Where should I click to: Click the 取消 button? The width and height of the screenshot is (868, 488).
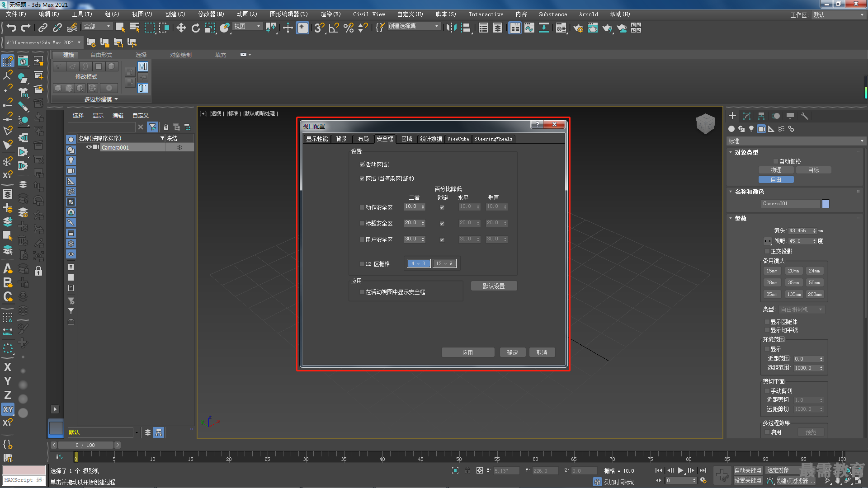(x=542, y=352)
